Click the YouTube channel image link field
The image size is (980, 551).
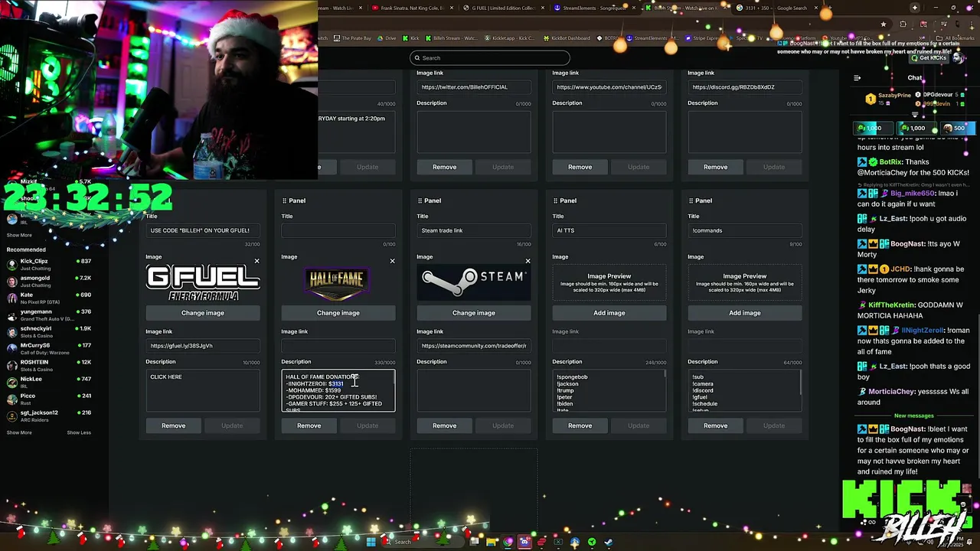(609, 87)
